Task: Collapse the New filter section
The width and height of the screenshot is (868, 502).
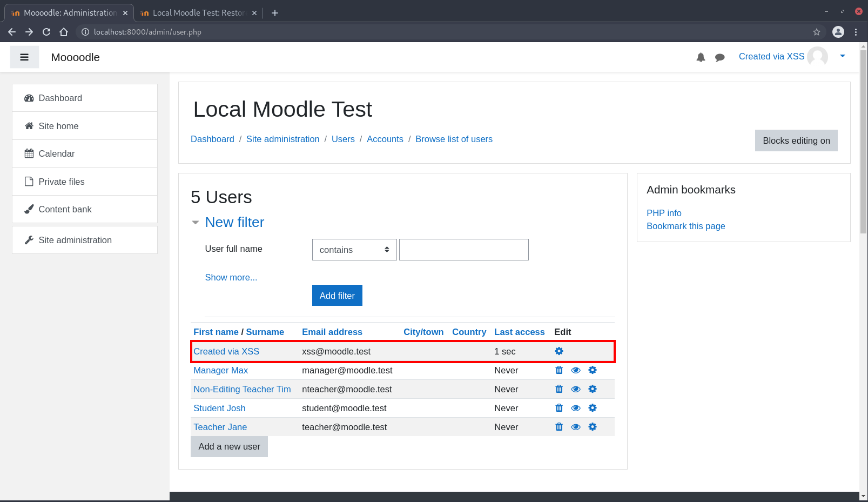Action: 196,223
